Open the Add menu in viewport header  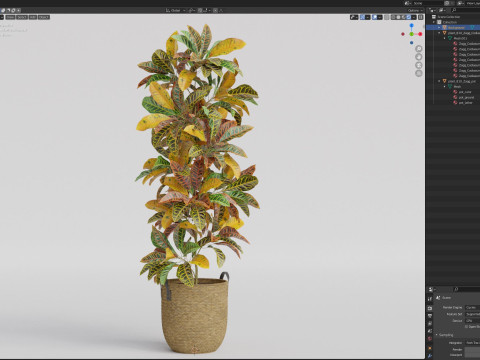(x=33, y=17)
